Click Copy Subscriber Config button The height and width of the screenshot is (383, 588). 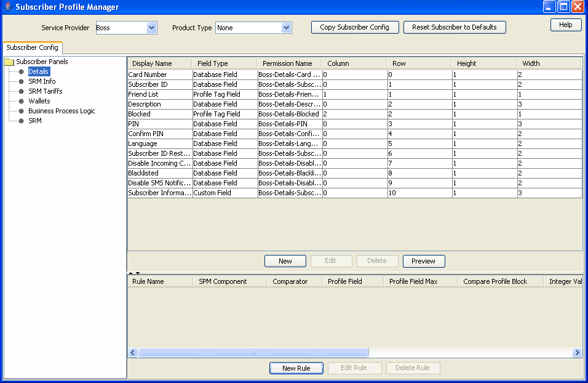[355, 28]
